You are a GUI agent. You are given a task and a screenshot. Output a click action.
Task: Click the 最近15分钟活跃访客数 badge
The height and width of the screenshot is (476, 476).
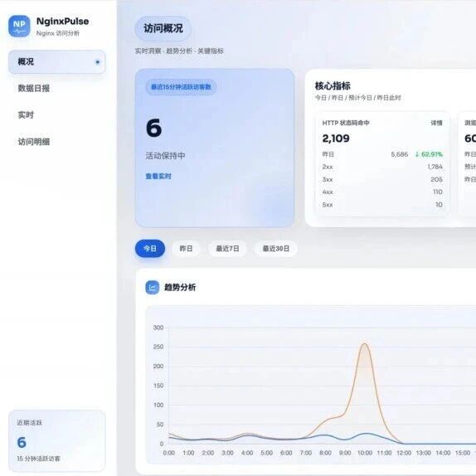[x=181, y=87]
